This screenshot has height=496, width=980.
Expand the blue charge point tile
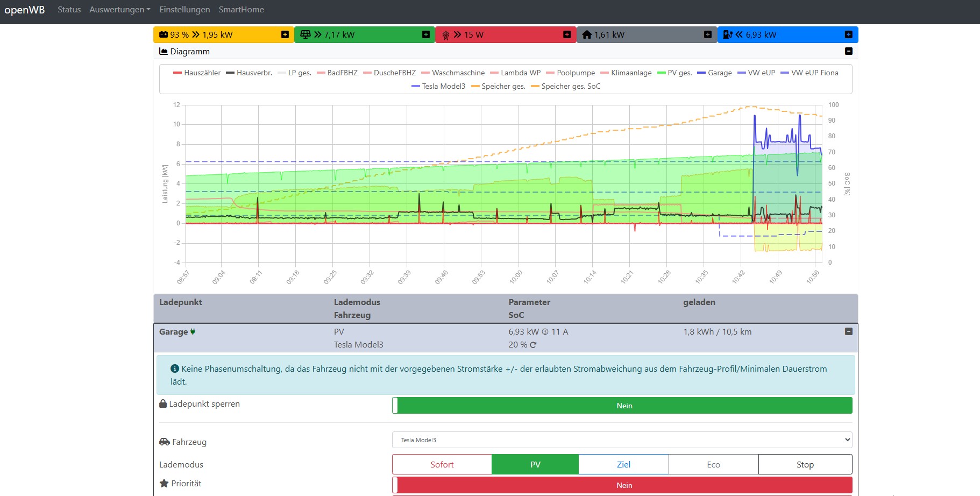tap(848, 34)
